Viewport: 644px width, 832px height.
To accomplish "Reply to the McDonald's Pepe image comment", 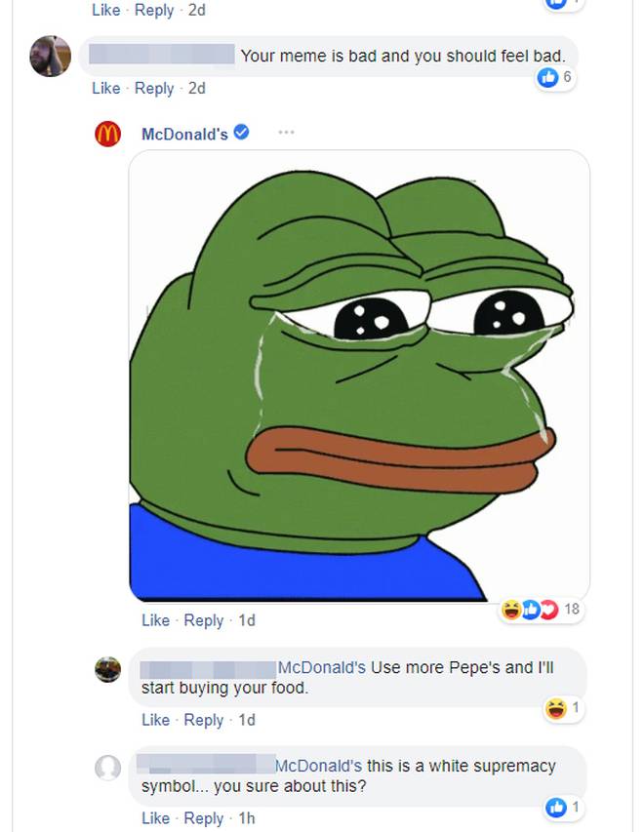I will point(203,620).
